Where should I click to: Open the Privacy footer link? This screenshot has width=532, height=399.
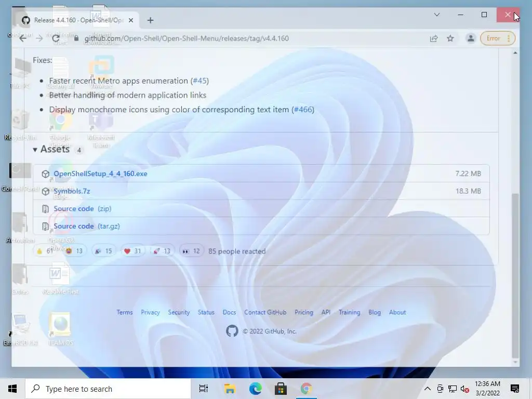pyautogui.click(x=150, y=312)
